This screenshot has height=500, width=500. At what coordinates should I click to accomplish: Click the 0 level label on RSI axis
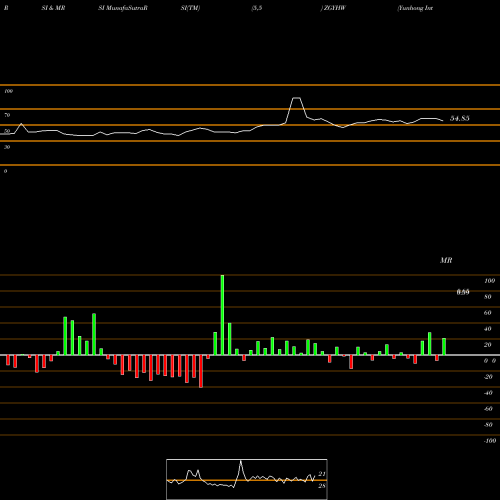pos(5,171)
